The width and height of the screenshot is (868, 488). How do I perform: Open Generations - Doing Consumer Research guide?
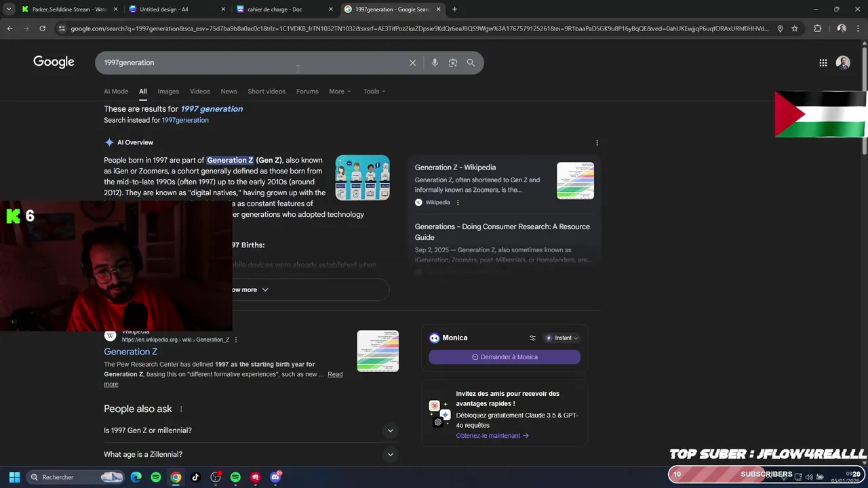(502, 232)
